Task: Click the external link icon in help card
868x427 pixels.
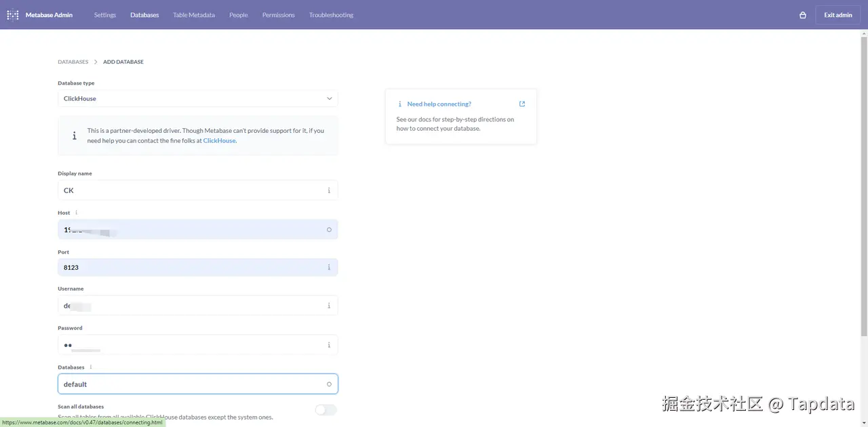Action: click(x=522, y=104)
